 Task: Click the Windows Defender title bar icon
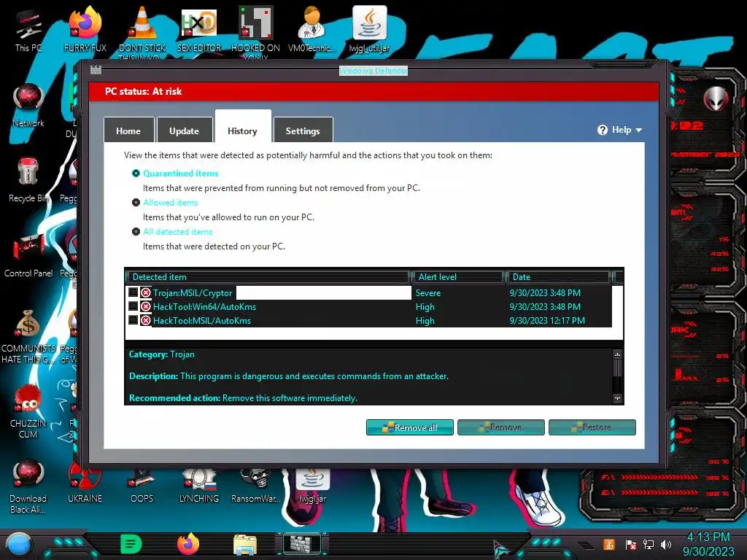tap(96, 70)
